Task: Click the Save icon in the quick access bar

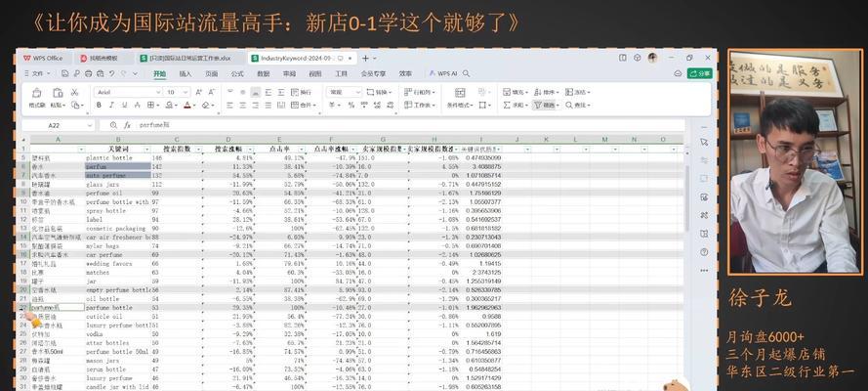Action: point(65,73)
